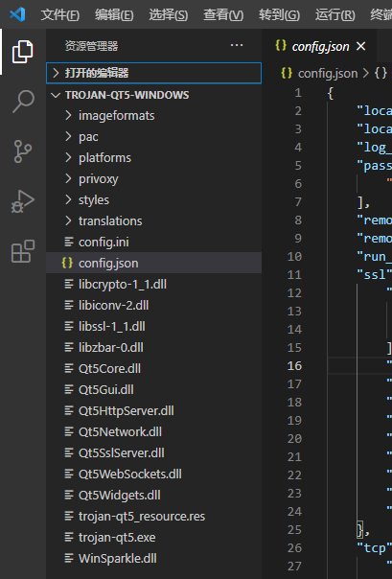Open the 选择(S) menu
The width and height of the screenshot is (392, 579).
pos(169,14)
